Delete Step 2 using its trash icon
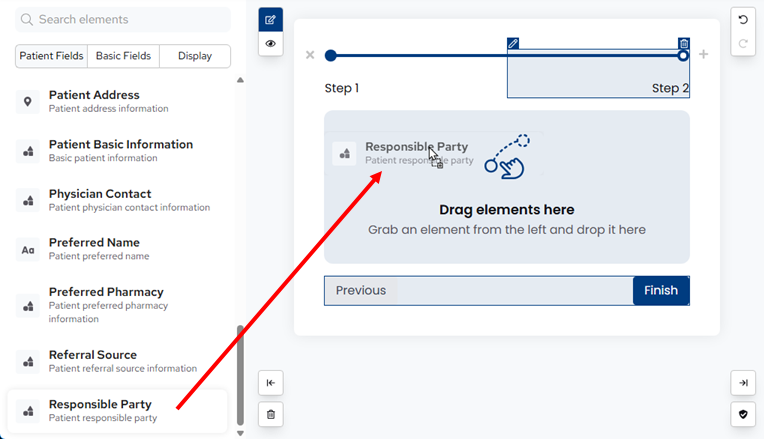The width and height of the screenshot is (764, 439). 684,44
